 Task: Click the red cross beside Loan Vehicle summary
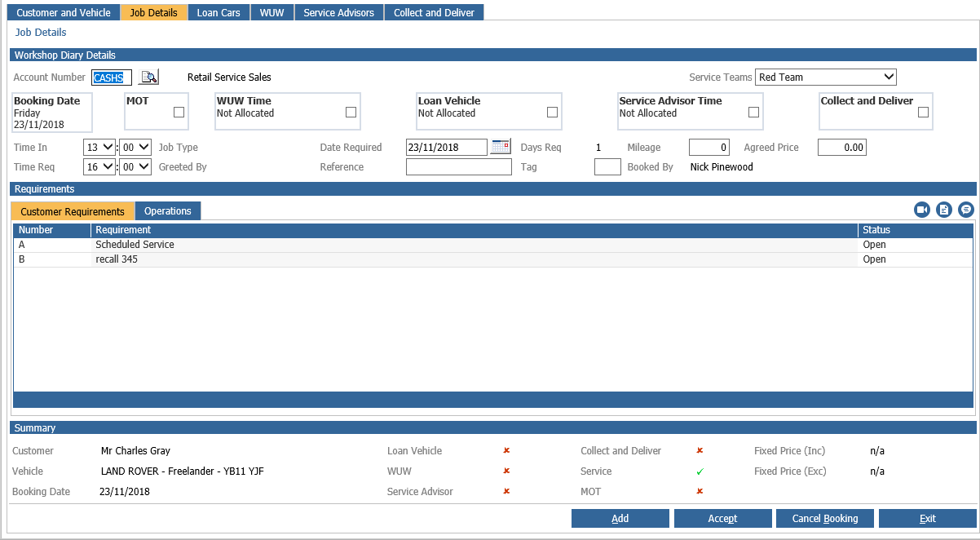click(506, 450)
